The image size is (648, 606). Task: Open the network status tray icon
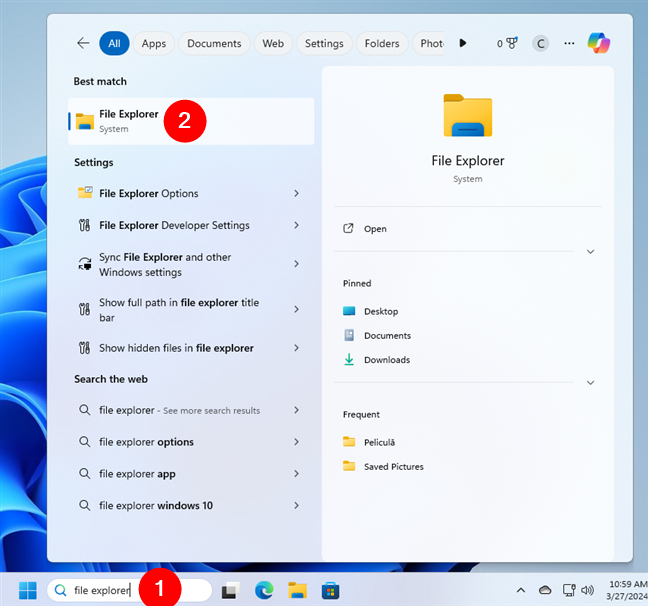point(569,590)
